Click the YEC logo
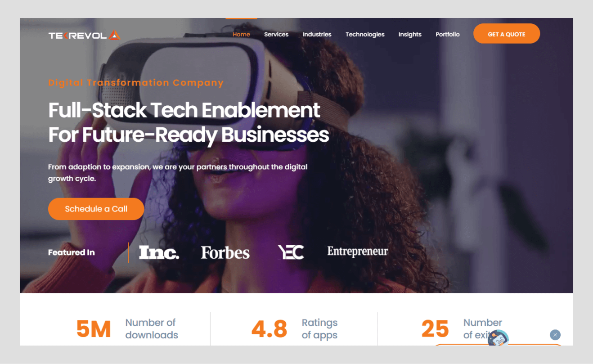 291,252
